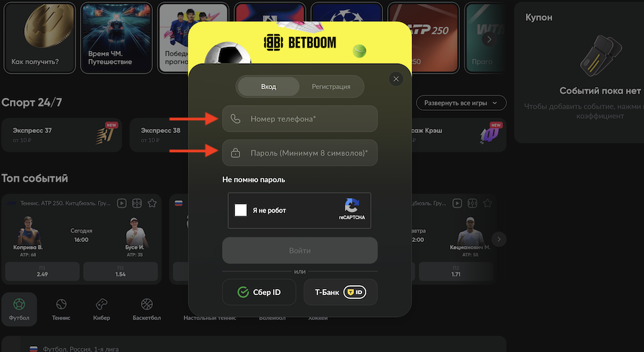Image resolution: width=644 pixels, height=352 pixels.
Task: Select the Баскетбол sport tab
Action: coord(147,309)
